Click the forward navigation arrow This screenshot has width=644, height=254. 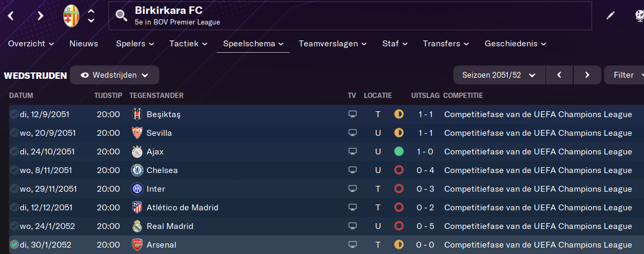(40, 15)
